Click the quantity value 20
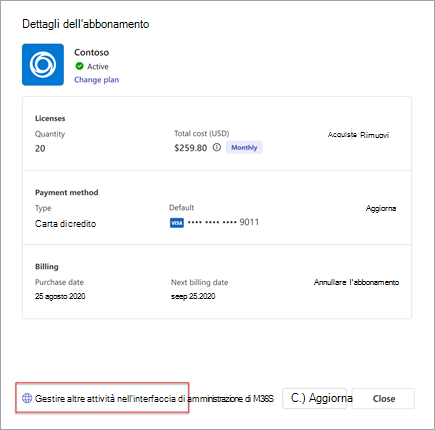The image size is (435, 430). tap(40, 149)
